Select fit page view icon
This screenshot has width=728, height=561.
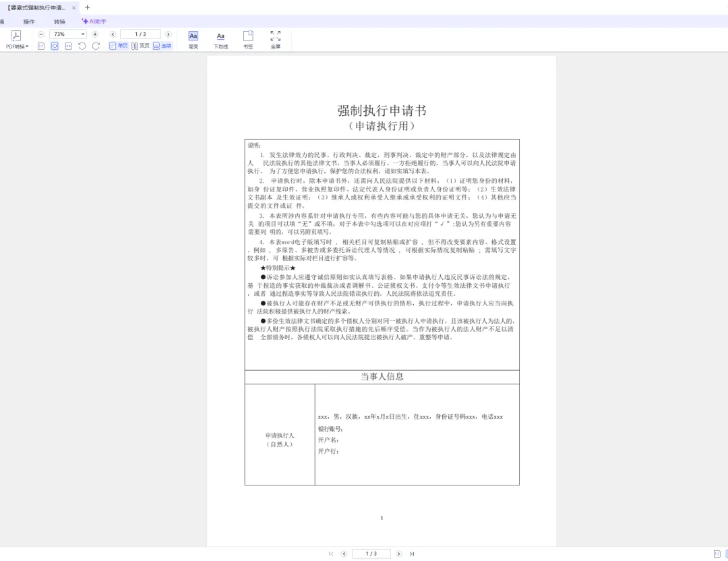click(x=55, y=46)
